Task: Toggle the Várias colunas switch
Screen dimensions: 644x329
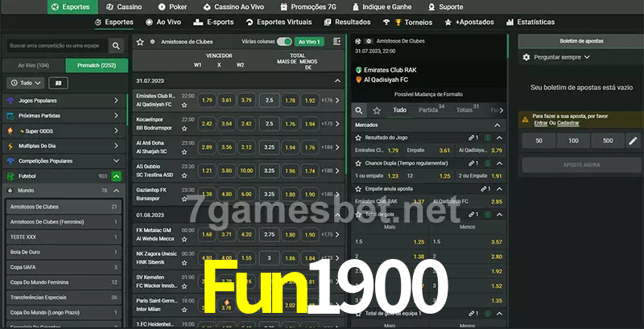Action: pyautogui.click(x=283, y=41)
